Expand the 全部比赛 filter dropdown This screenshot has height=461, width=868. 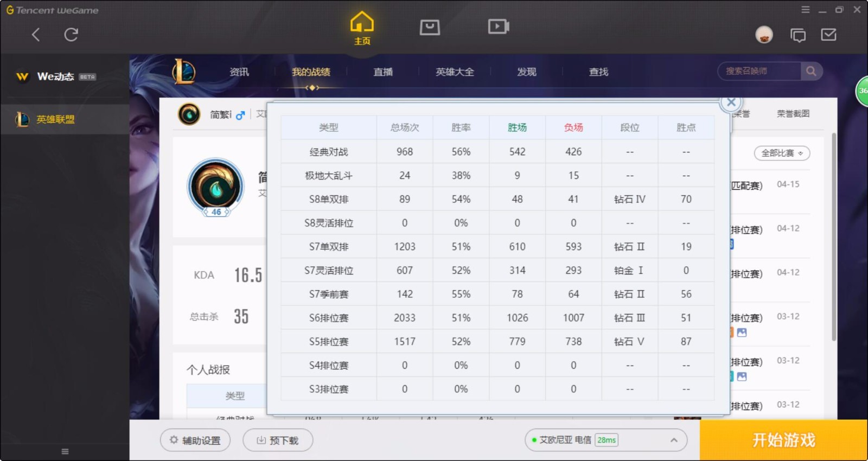point(782,153)
